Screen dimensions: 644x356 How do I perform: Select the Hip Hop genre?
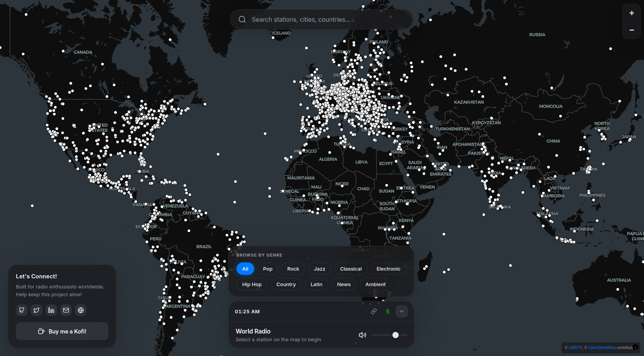[x=252, y=284]
